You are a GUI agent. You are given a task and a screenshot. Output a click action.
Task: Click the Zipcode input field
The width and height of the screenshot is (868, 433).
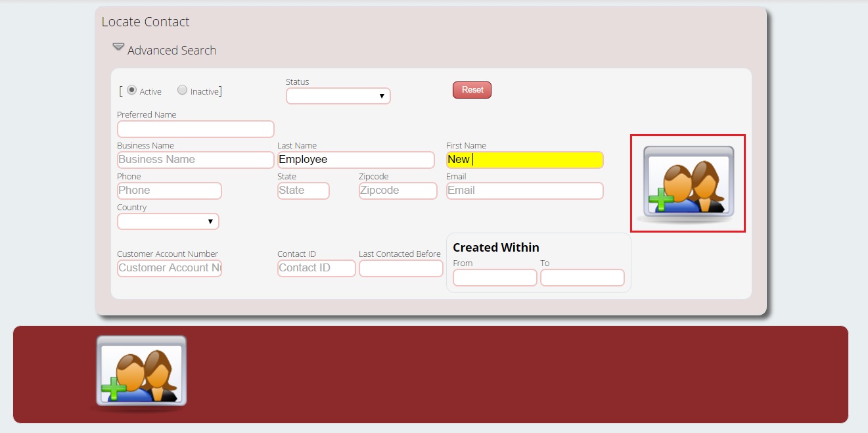click(398, 191)
